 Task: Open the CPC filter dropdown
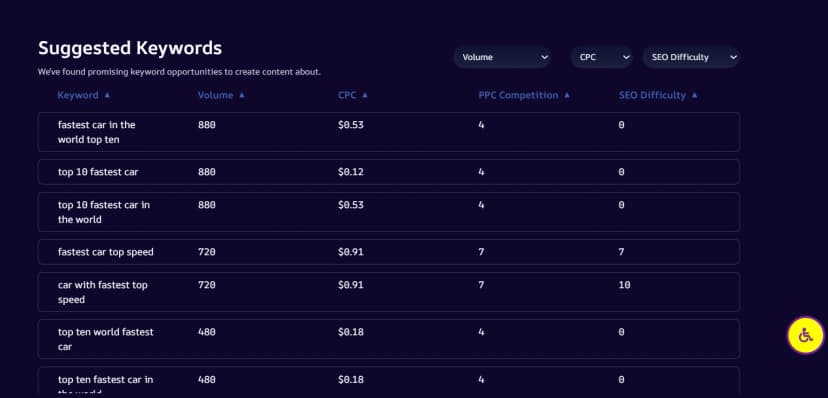tap(601, 57)
